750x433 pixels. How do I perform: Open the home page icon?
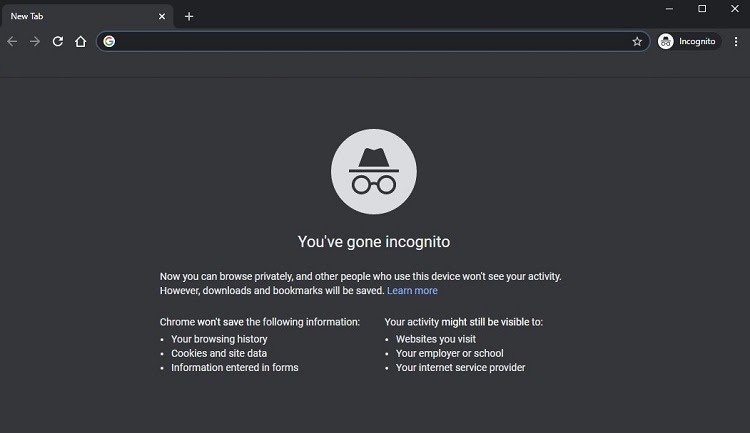[x=80, y=42]
